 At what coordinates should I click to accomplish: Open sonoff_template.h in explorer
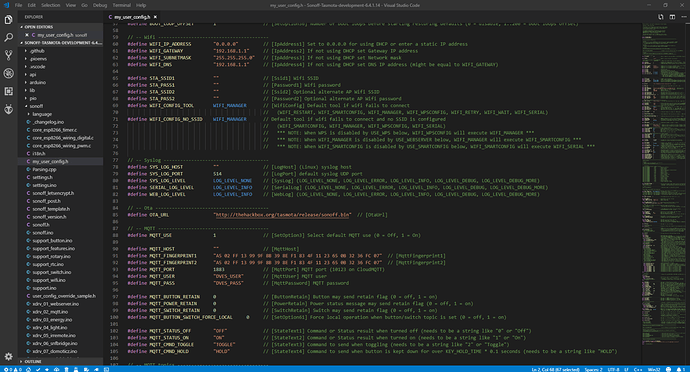click(x=51, y=209)
